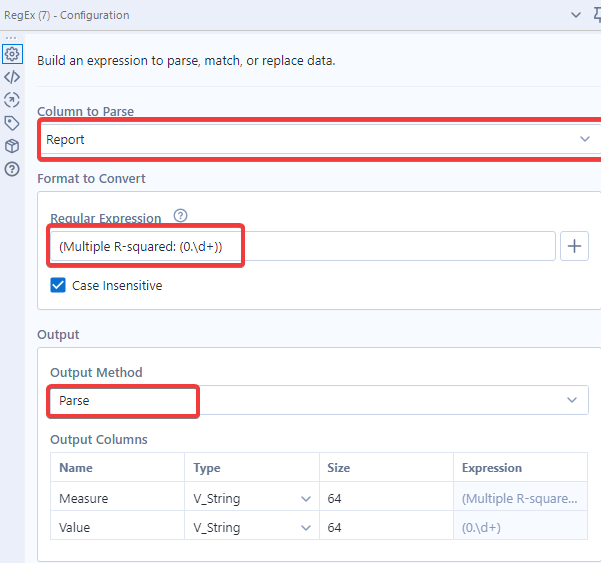Open the Annotation tag icon
Viewport: 601px width, 563px height.
pos(12,123)
